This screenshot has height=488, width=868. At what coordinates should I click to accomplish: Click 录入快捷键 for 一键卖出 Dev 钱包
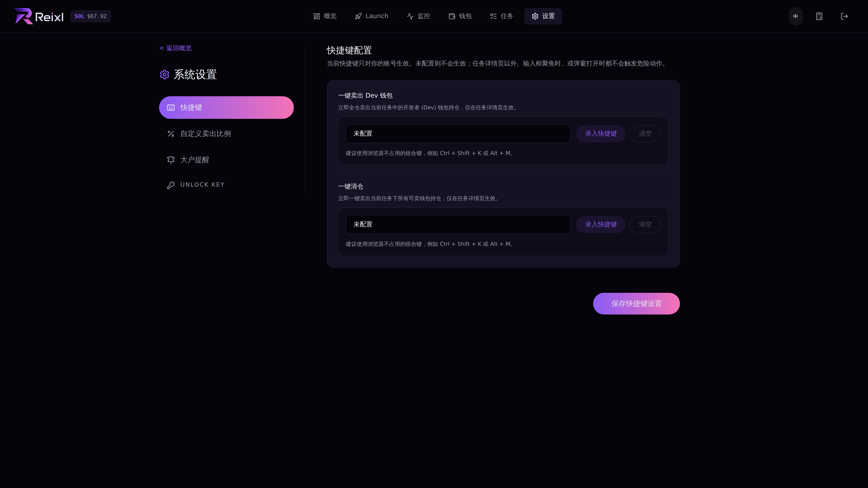pyautogui.click(x=601, y=134)
